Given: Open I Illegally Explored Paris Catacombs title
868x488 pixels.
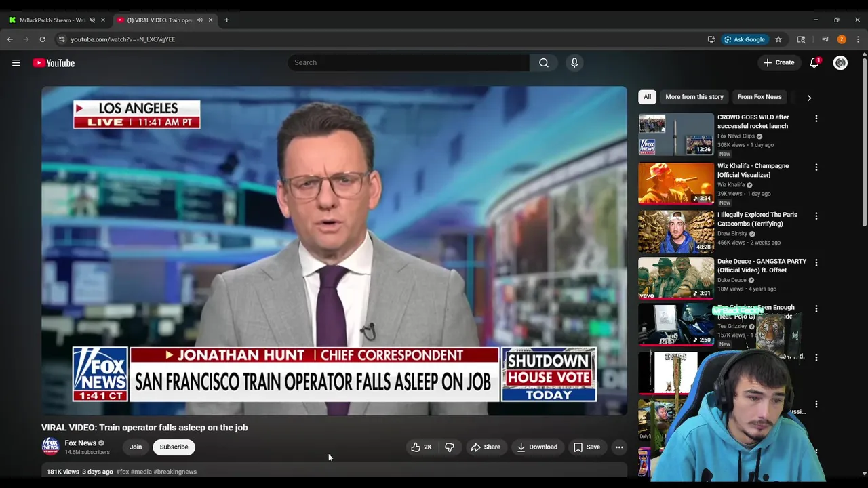Looking at the screenshot, I should (x=757, y=219).
